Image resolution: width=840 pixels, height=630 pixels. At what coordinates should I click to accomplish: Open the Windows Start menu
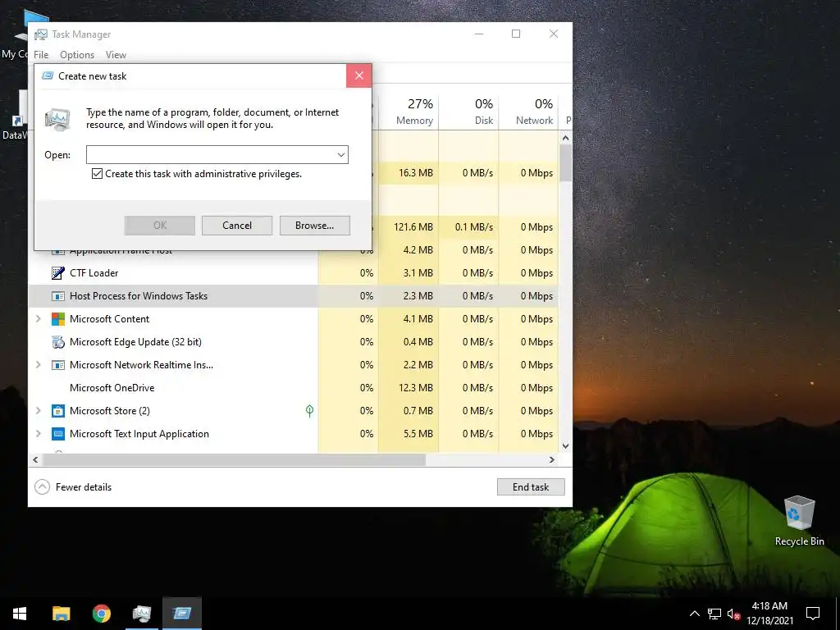[20, 614]
